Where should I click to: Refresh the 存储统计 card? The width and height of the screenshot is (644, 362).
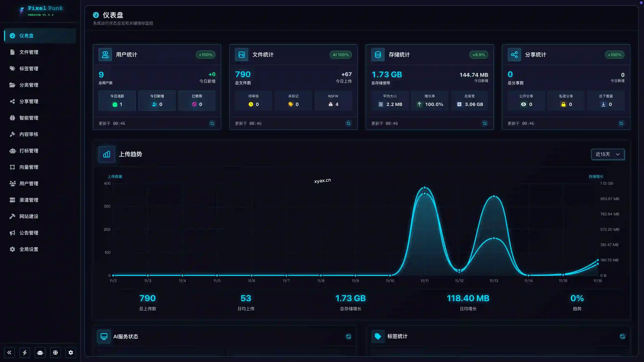[485, 123]
